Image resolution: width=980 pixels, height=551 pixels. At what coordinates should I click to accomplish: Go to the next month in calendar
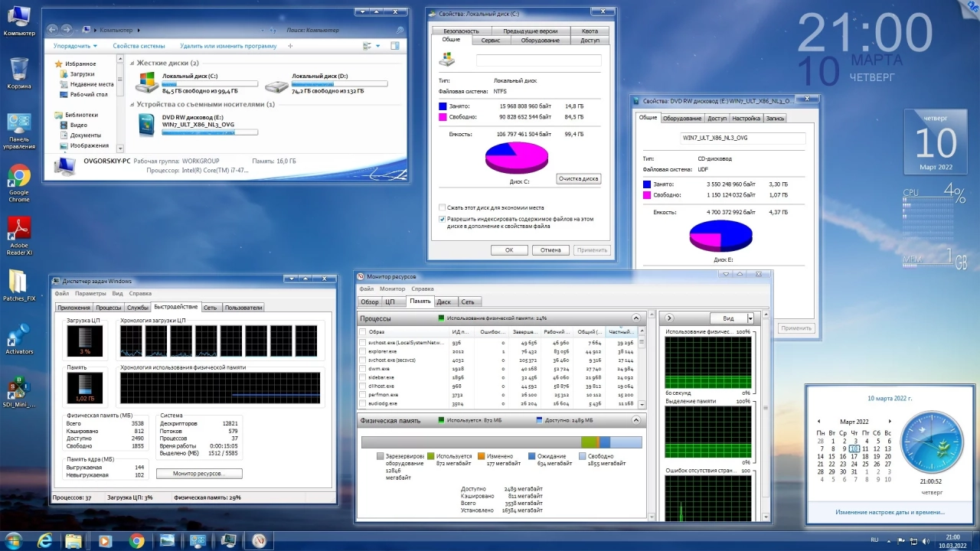[x=890, y=422]
